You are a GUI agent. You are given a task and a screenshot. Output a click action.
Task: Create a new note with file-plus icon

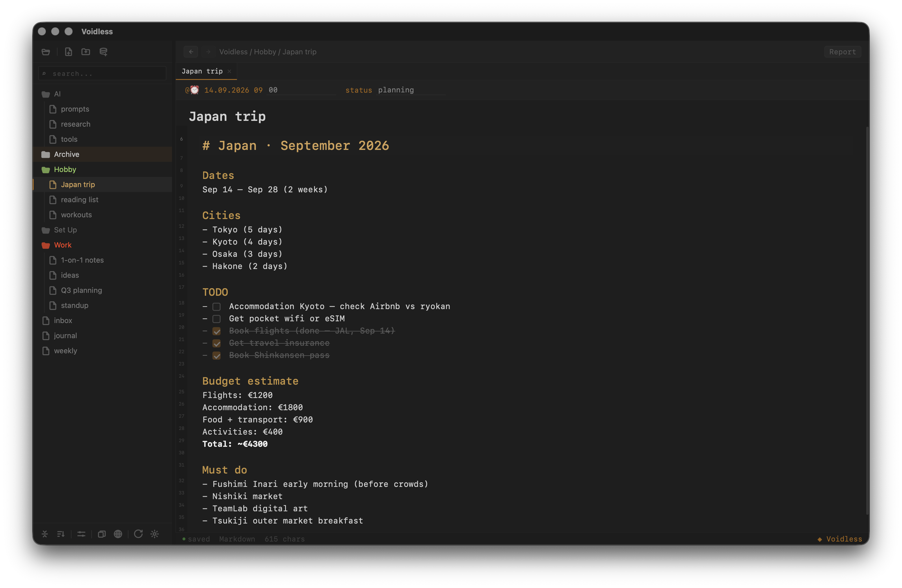coord(68,52)
